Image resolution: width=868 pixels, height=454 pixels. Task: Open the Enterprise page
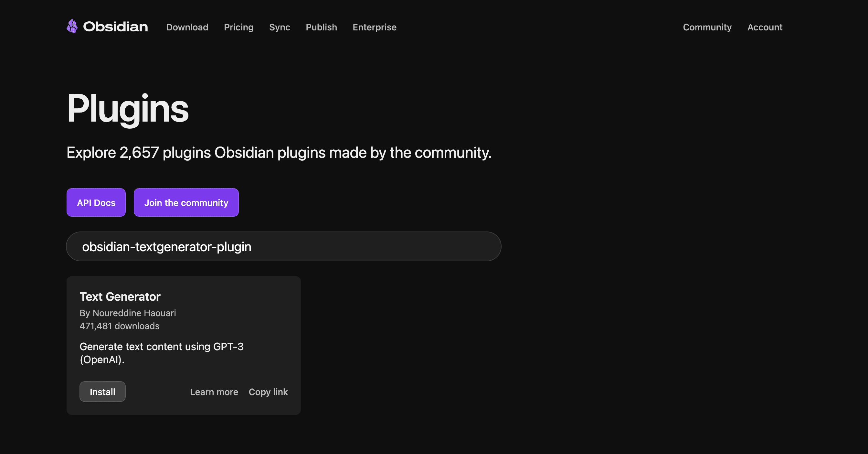[374, 27]
